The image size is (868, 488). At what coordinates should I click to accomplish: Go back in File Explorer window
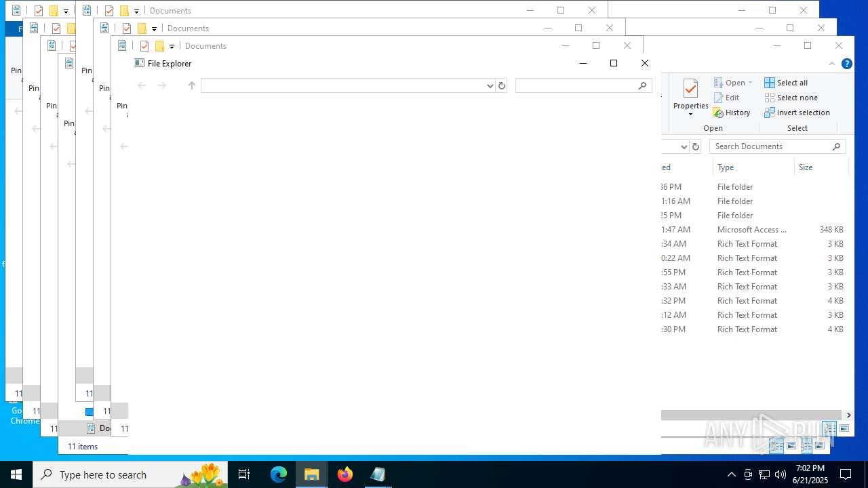[x=142, y=85]
